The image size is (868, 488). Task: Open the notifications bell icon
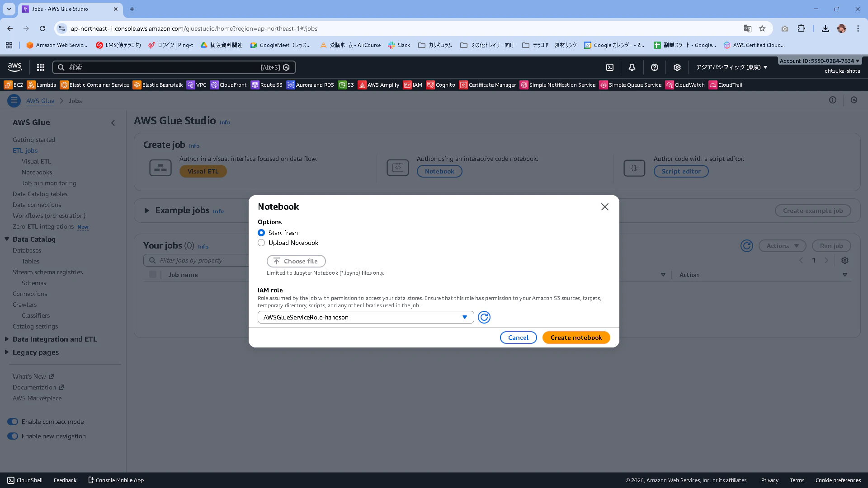[x=632, y=67]
